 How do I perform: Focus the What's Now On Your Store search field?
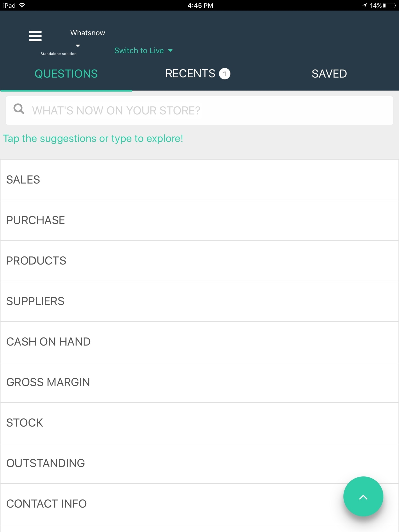199,110
